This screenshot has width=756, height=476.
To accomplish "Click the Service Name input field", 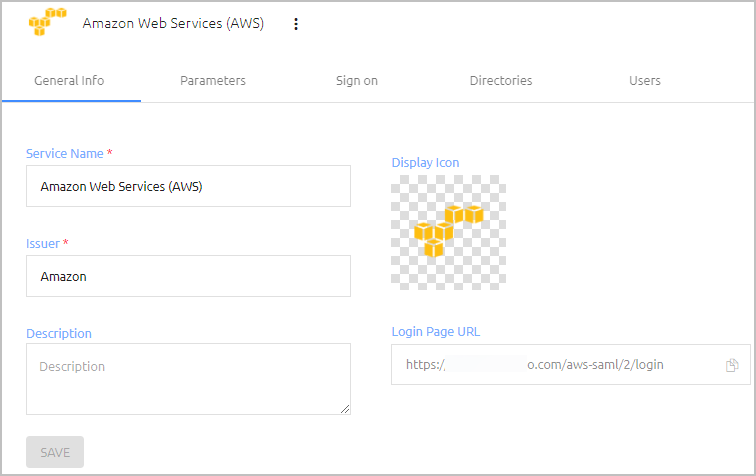I will [189, 186].
